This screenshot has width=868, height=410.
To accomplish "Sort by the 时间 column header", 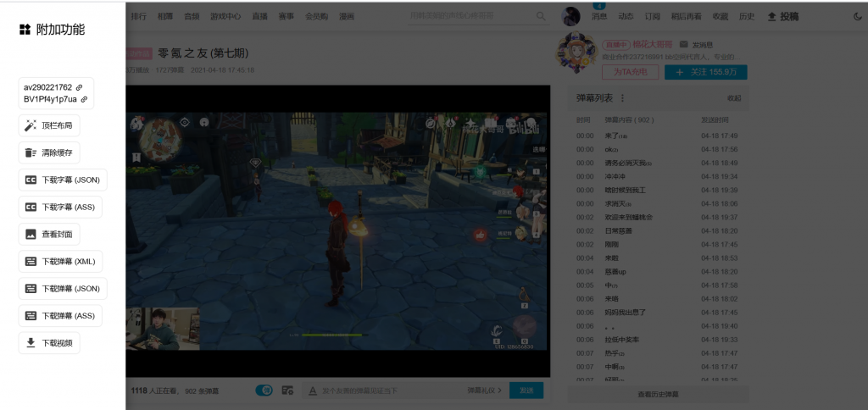I will [x=583, y=120].
